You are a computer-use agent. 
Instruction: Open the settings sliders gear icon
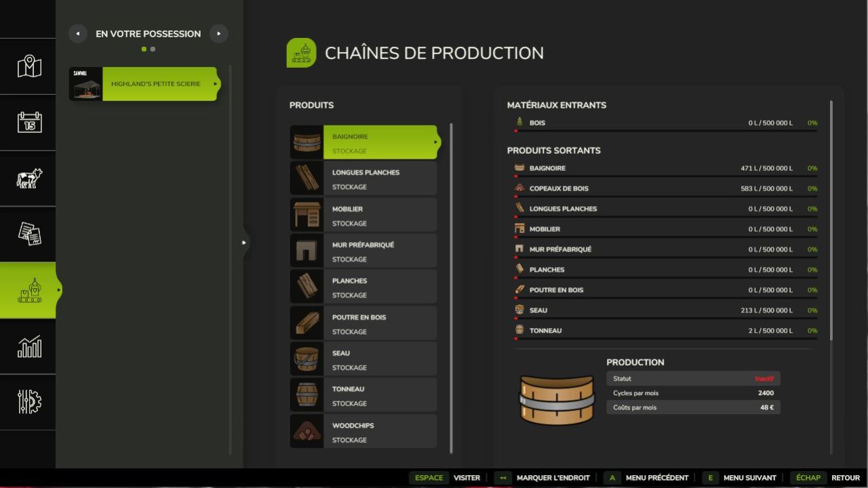[29, 403]
